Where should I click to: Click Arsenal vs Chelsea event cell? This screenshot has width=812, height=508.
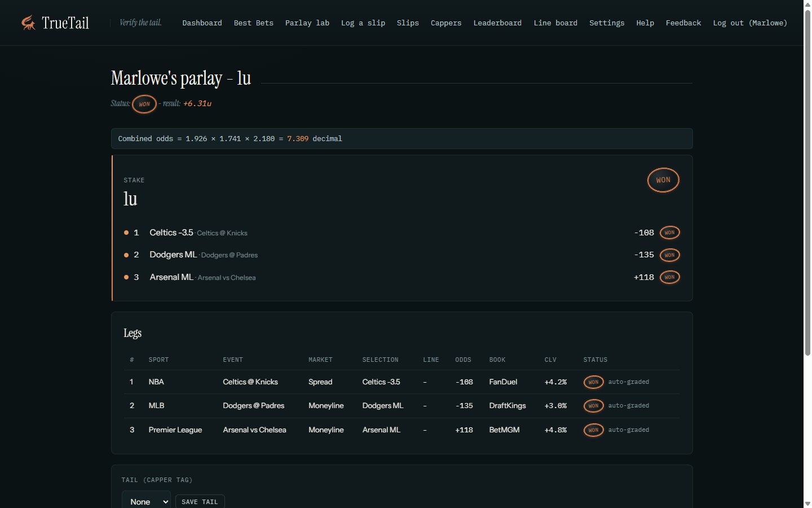point(254,430)
